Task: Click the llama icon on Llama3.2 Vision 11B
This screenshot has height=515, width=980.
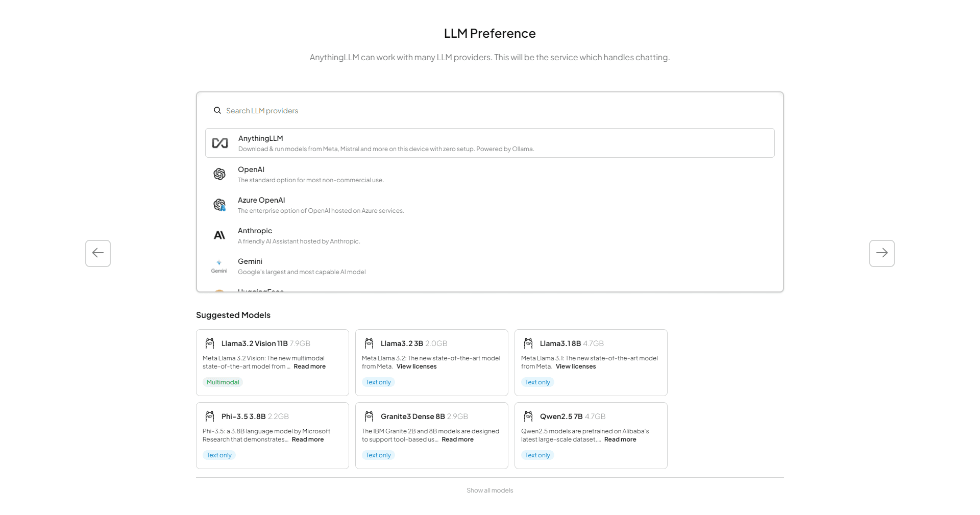Action: pos(210,343)
